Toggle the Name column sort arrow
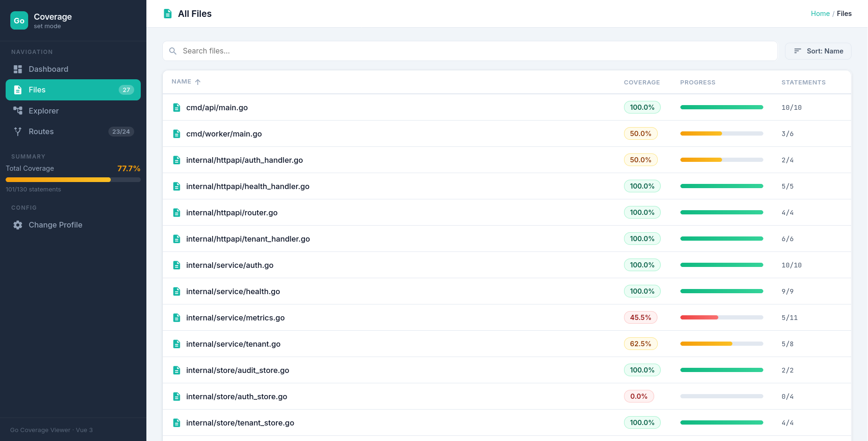Image resolution: width=868 pixels, height=441 pixels. tap(198, 82)
